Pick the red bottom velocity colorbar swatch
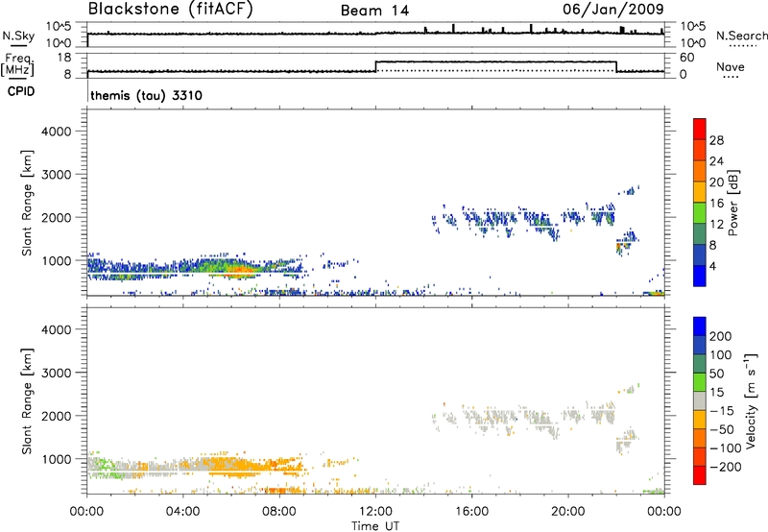This screenshot has width=768, height=532. pyautogui.click(x=700, y=475)
